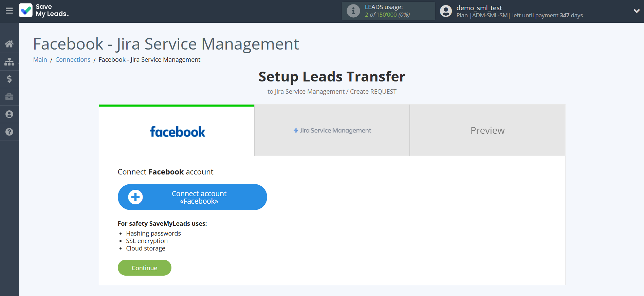This screenshot has width=644, height=296.
Task: Open billing dollar sign icon in sidebar
Action: pos(9,79)
